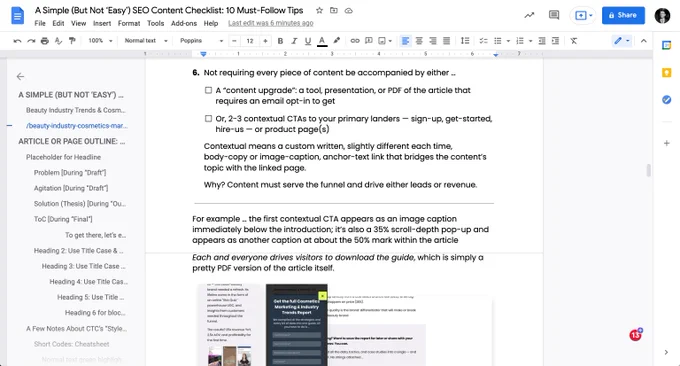Click the Redo icon

31,41
